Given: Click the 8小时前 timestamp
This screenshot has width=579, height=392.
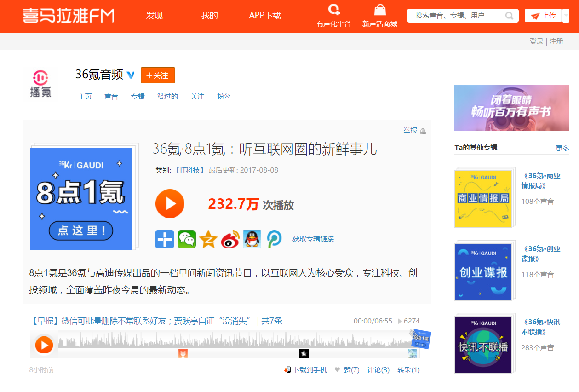Looking at the screenshot, I should pos(41,370).
